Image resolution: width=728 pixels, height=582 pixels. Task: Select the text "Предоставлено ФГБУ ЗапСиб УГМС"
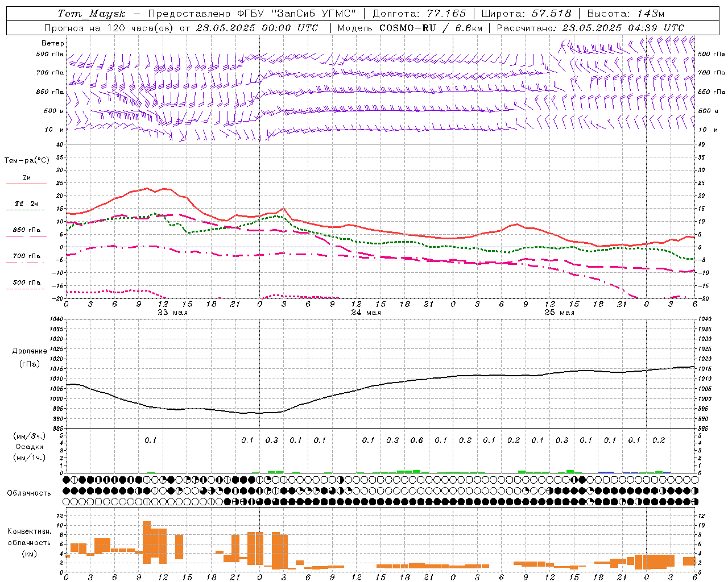(252, 14)
